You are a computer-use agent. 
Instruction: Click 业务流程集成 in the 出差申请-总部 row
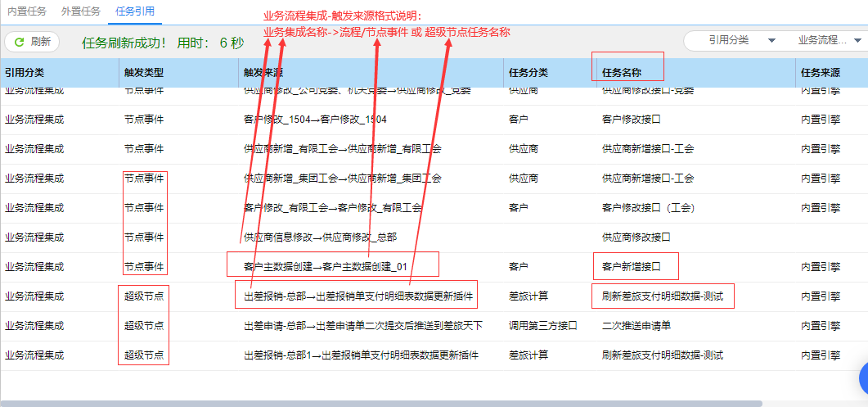point(34,326)
